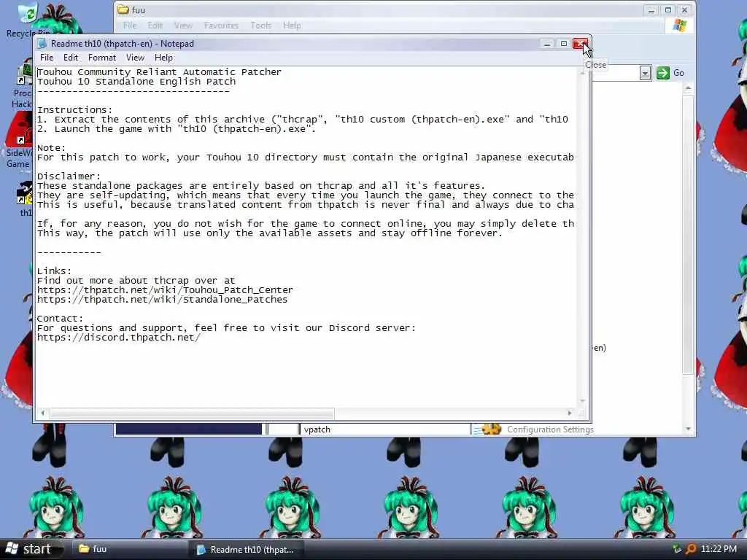Click the 'Note:' line in Notepad
The image size is (747, 560).
pyautogui.click(x=52, y=148)
